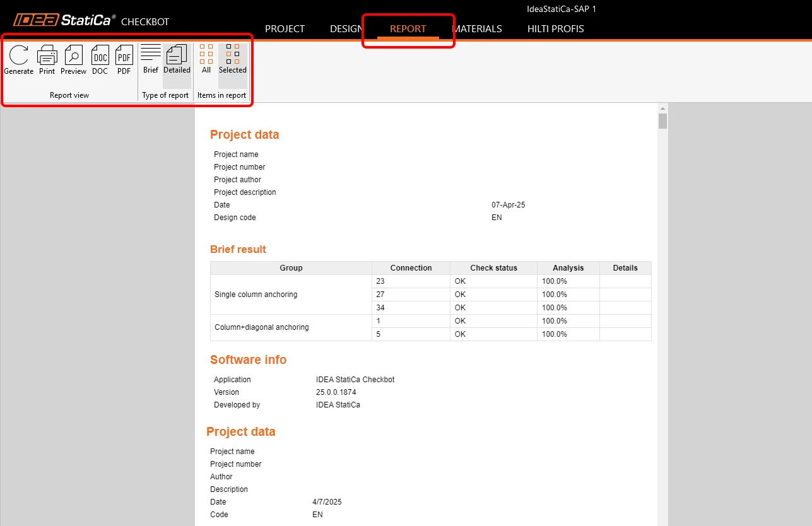Viewport: 812px width, 526px height.
Task: Click the Software info heading
Action: coord(248,359)
